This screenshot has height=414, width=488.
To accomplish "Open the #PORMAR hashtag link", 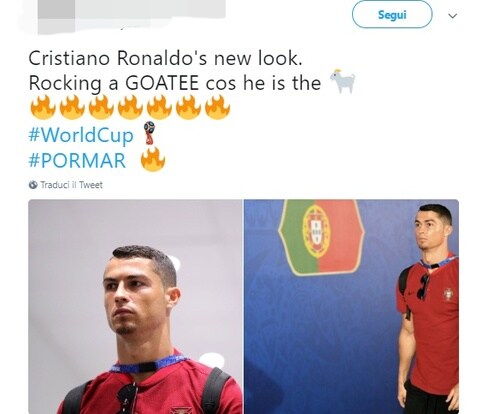I will click(77, 160).
